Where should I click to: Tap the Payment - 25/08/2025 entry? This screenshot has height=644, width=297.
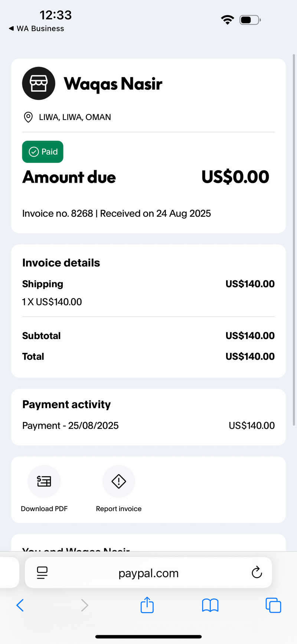click(x=148, y=426)
